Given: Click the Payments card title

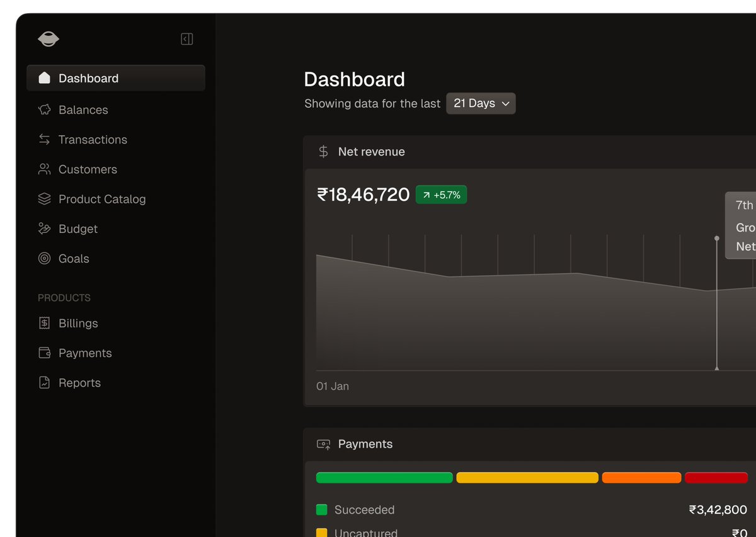Looking at the screenshot, I should coord(365,444).
